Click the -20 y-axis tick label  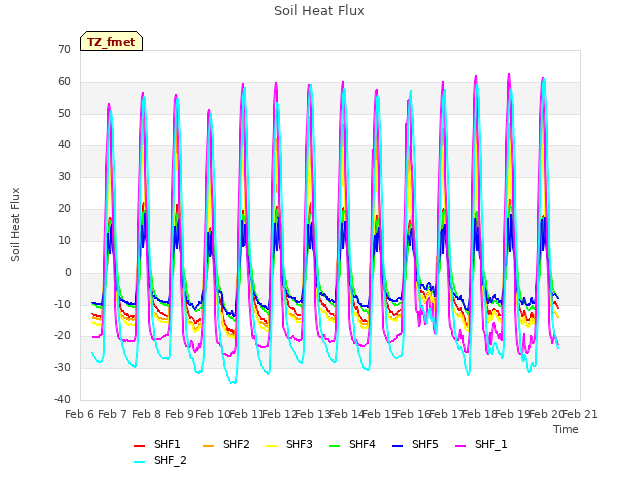(x=62, y=336)
